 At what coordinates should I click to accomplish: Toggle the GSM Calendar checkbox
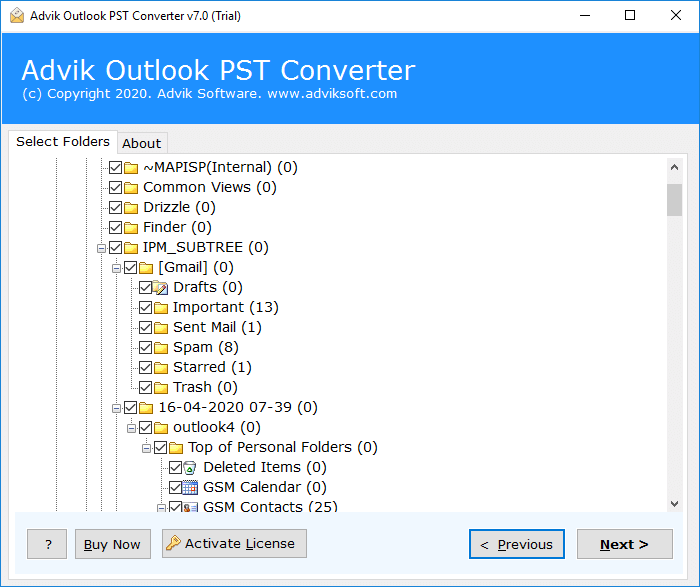pyautogui.click(x=175, y=488)
